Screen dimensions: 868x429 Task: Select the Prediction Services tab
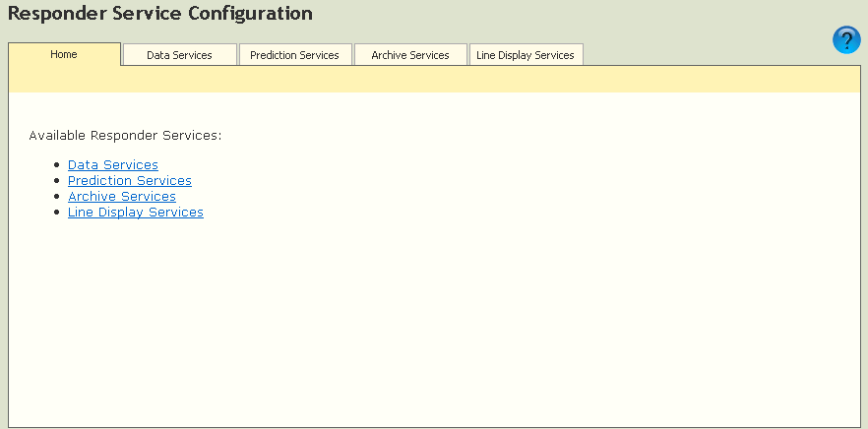[294, 55]
